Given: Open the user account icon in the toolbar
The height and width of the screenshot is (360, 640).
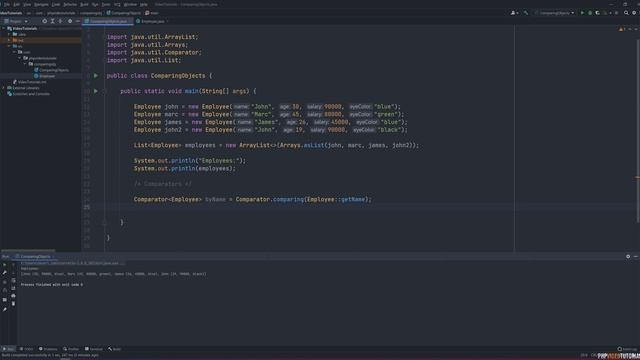Looking at the screenshot, I should (514, 13).
